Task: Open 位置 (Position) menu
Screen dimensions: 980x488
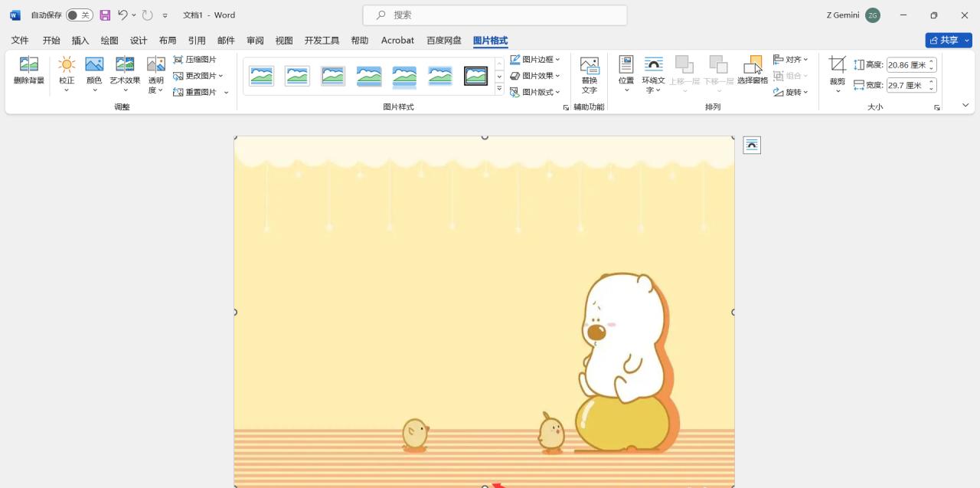Action: 626,74
